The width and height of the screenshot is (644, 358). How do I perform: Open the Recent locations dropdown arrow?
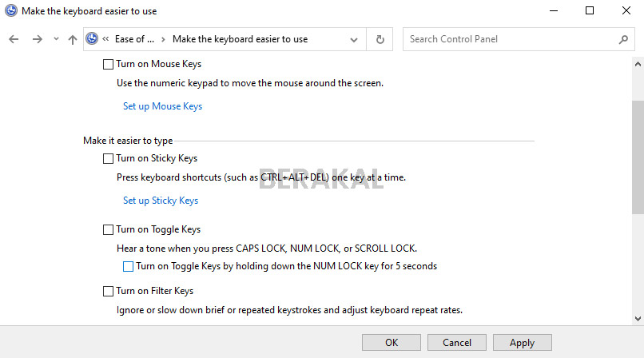click(x=56, y=39)
